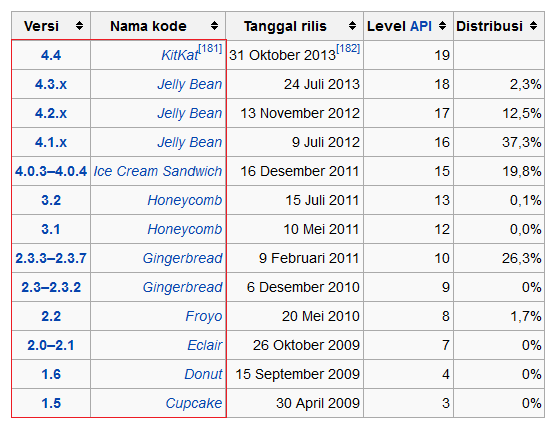Follow Gingerbread link in 2.3–2.3.2 row
This screenshot has height=426, width=553.
point(183,287)
